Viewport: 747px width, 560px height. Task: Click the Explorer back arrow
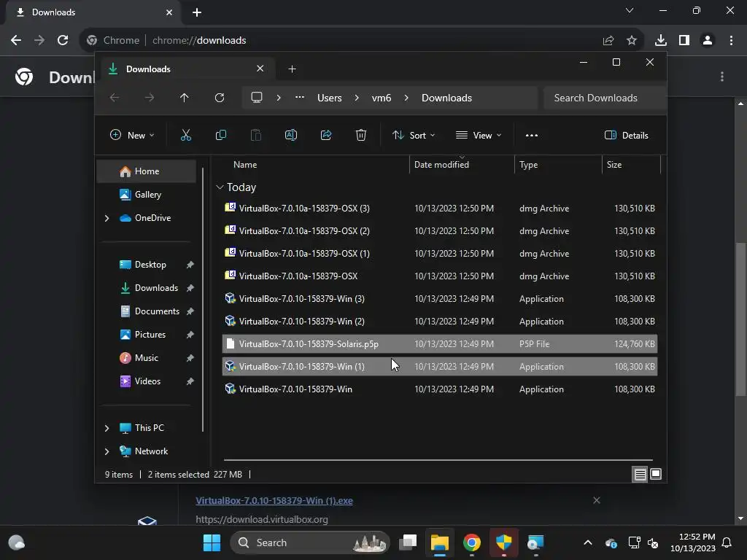pos(115,98)
